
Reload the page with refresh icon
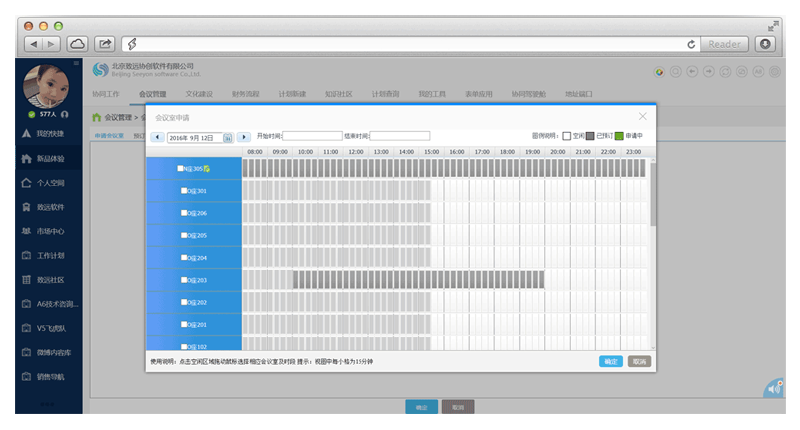click(691, 44)
